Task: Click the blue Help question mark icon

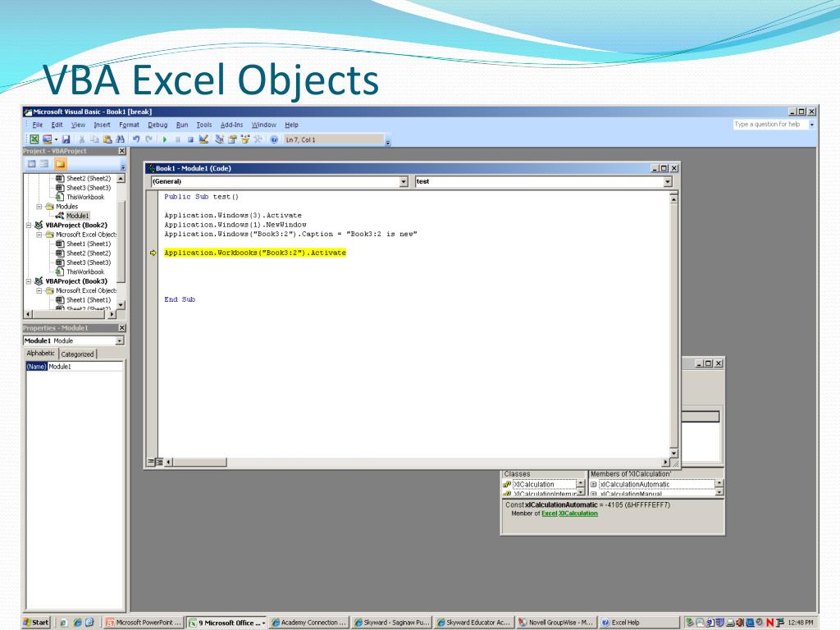Action: tap(274, 139)
